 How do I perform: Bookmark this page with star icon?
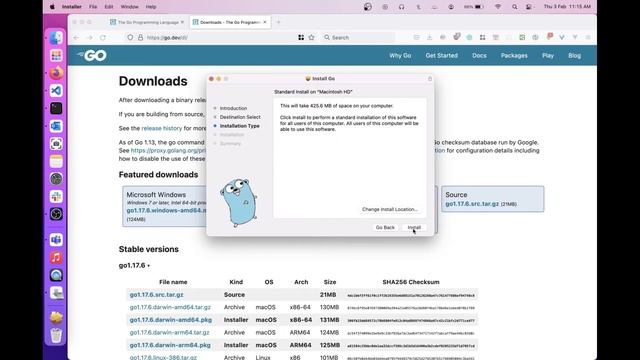point(311,38)
